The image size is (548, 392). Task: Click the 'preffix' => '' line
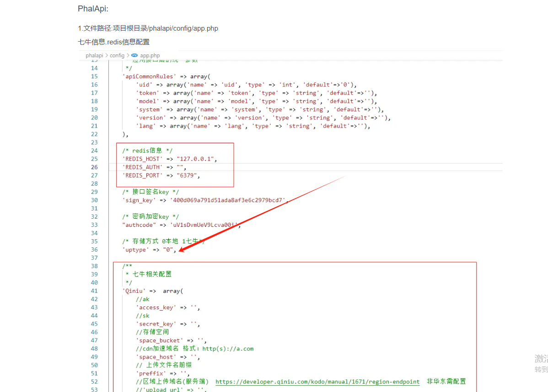coord(163,374)
